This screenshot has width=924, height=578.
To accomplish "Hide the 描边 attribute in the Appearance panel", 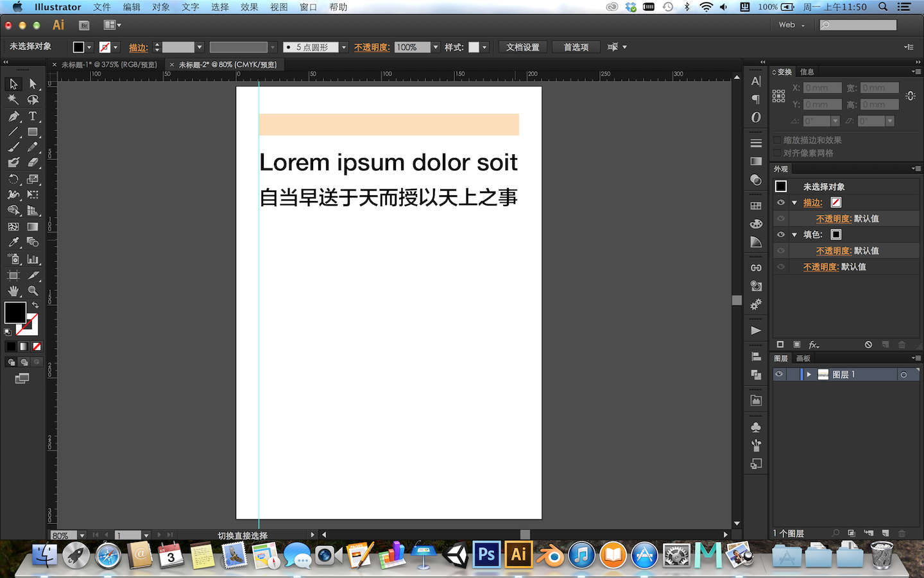I will coord(781,202).
